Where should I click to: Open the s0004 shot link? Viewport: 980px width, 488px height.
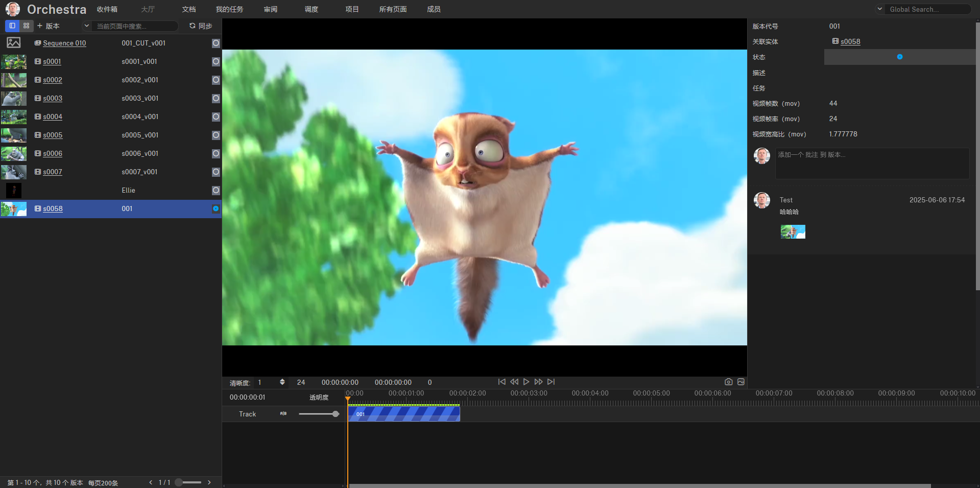tap(53, 117)
